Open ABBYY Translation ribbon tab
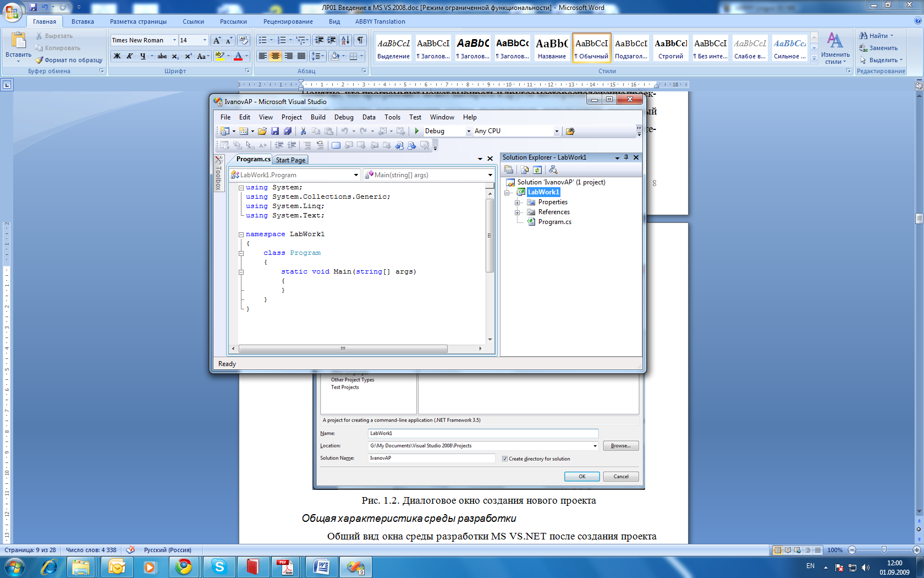924x578 pixels. point(380,21)
